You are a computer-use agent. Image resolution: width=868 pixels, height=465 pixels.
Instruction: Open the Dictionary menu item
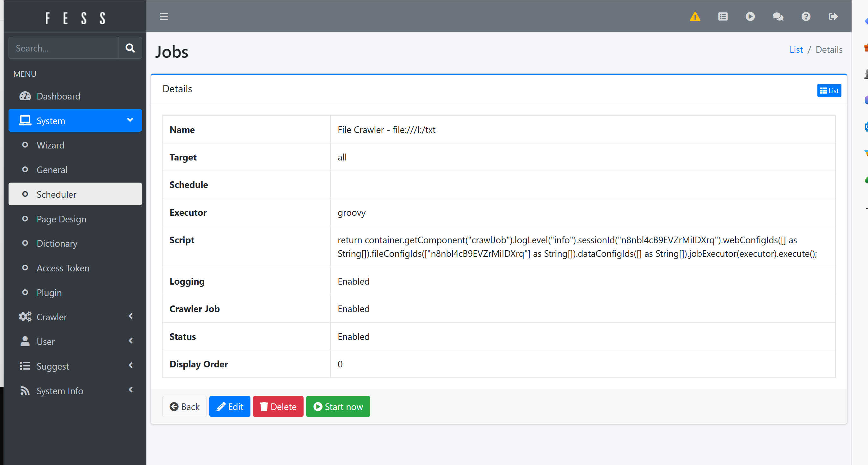pos(57,243)
